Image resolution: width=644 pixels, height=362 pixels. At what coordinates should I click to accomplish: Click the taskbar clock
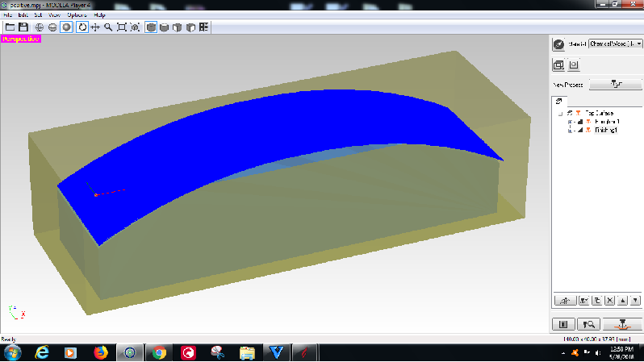(x=621, y=353)
